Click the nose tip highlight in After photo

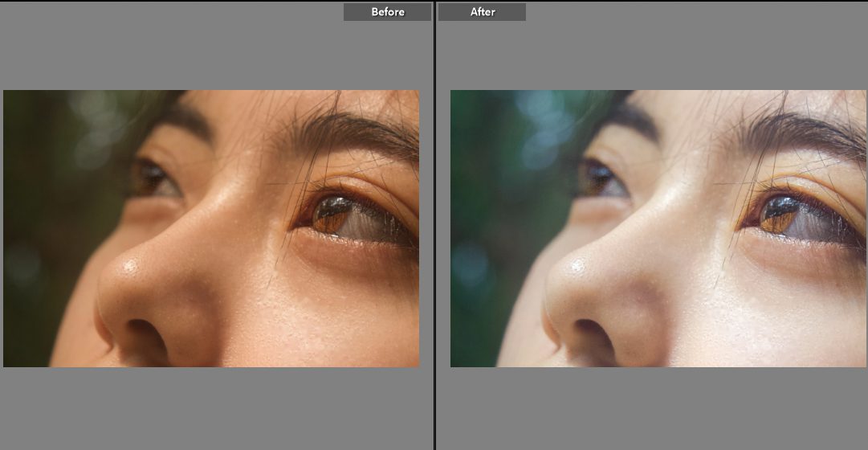[575, 264]
